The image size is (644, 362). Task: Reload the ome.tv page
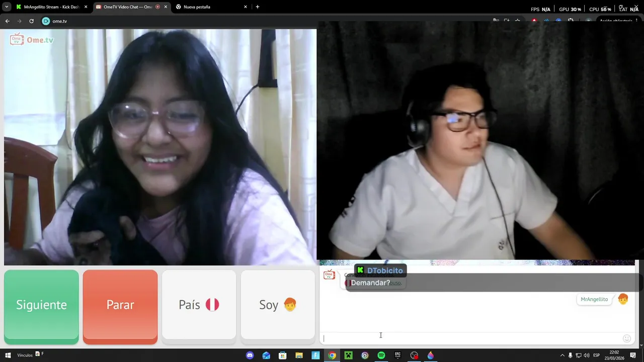[x=31, y=21]
